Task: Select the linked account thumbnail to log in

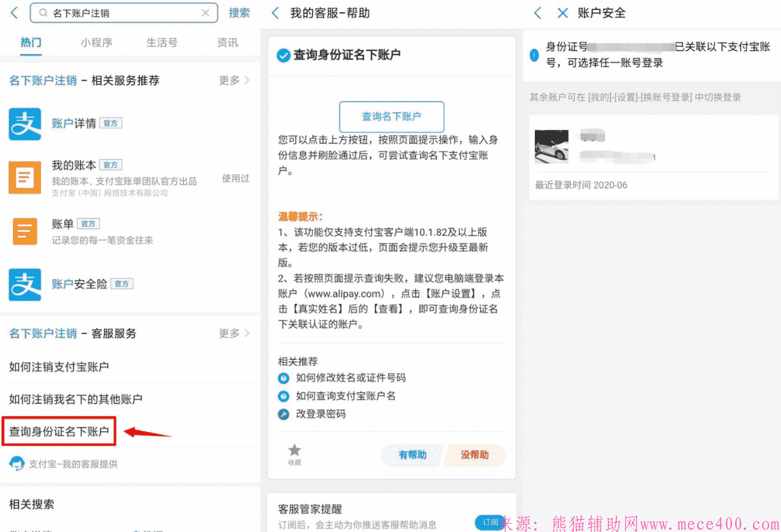Action: 551,146
